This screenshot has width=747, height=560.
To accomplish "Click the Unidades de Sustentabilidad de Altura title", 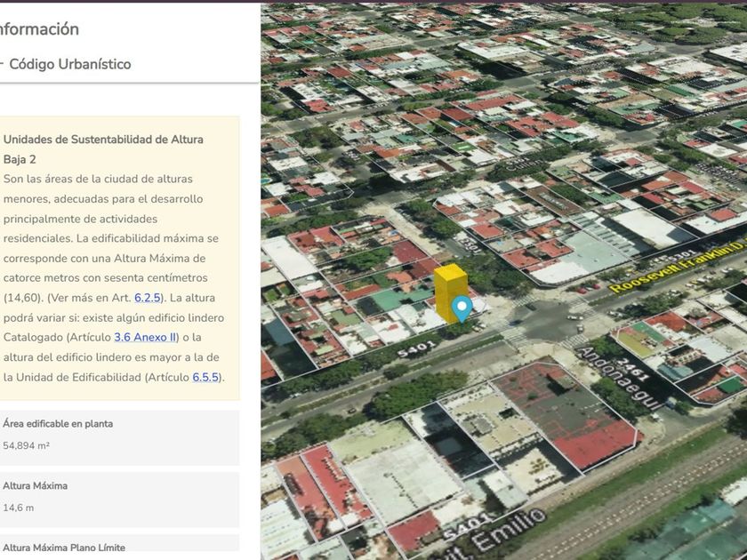I will point(103,140).
